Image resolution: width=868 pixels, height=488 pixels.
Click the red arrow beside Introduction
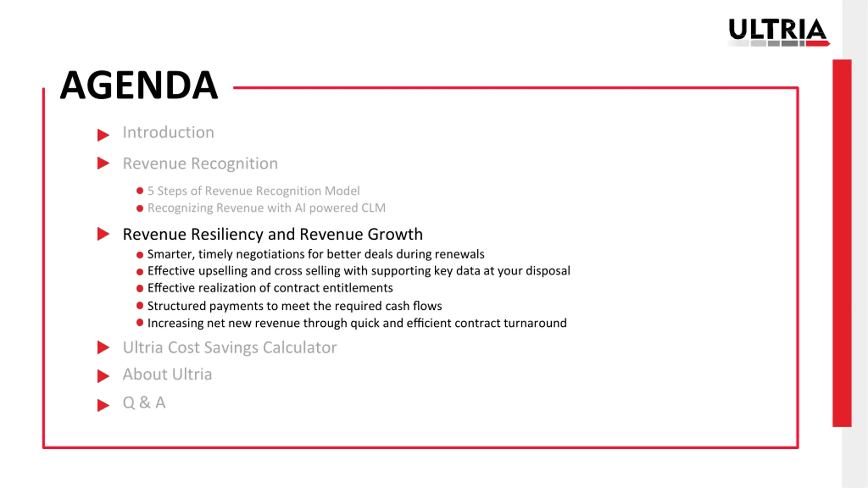103,135
